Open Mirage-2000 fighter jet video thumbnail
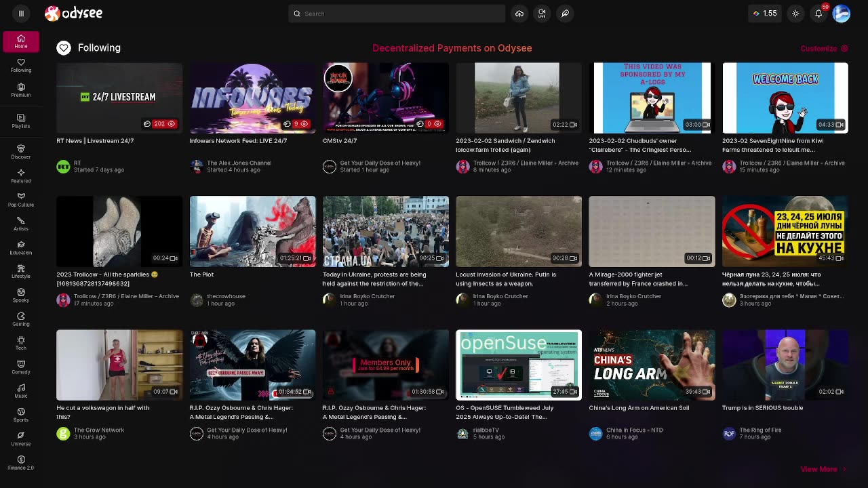This screenshot has width=868, height=488. pyautogui.click(x=652, y=231)
